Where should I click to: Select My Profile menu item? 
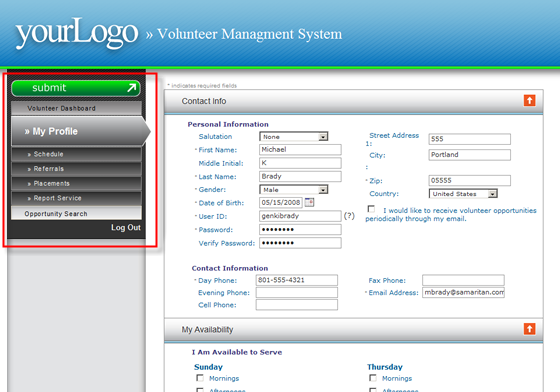click(81, 131)
